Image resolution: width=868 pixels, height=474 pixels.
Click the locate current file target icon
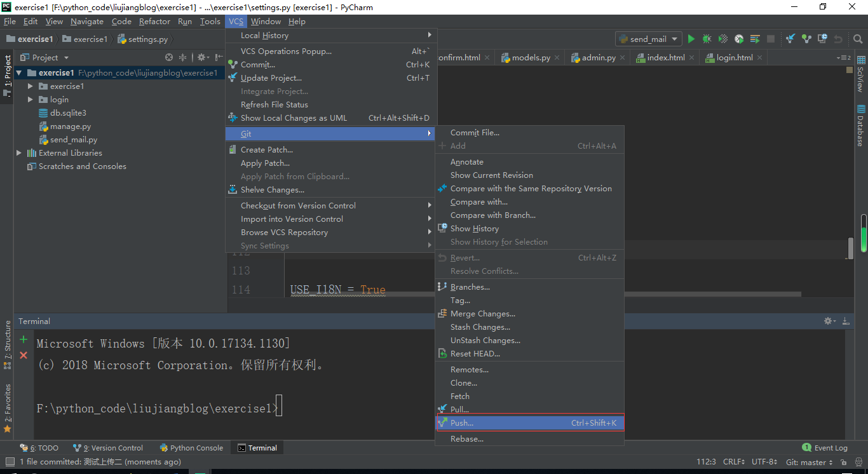coord(169,57)
